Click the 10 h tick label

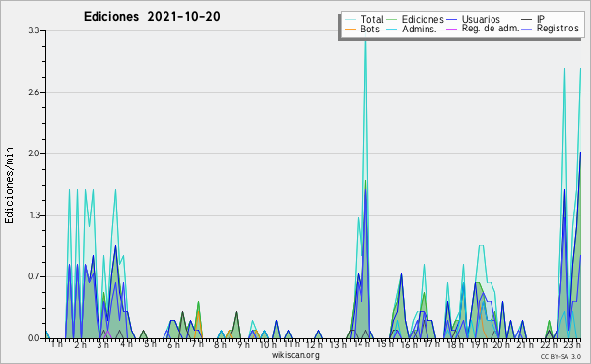[268, 344]
